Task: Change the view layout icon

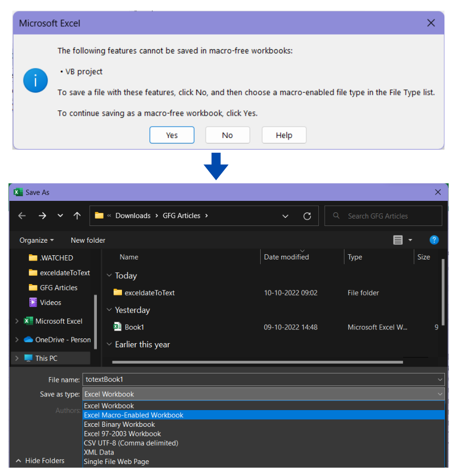Action: pyautogui.click(x=398, y=240)
